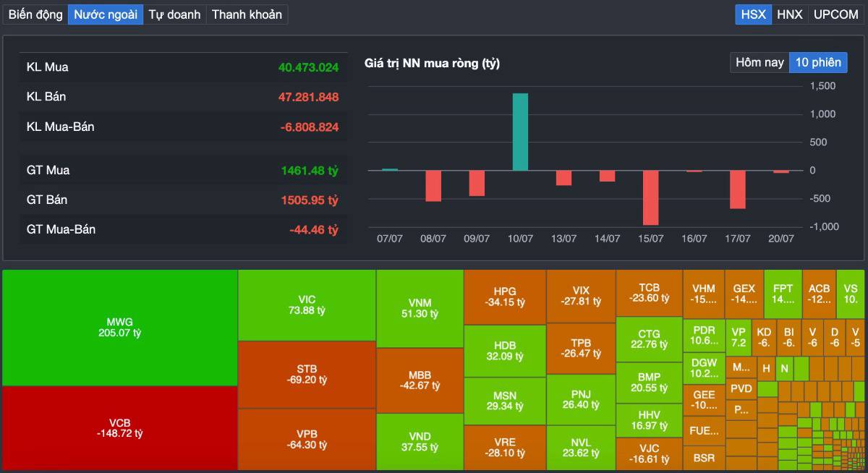This screenshot has height=473, width=868.
Task: Open the VND 37.55 tỷ tile
Action: pos(420,441)
